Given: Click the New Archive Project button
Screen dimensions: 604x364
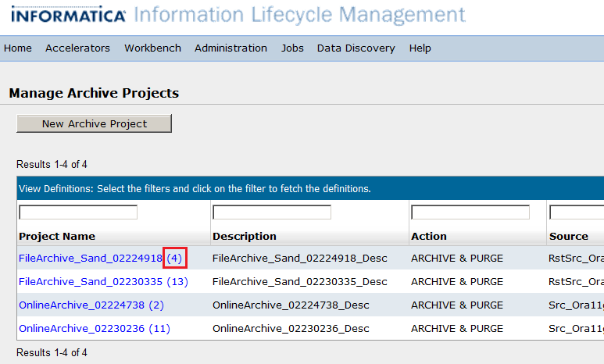Looking at the screenshot, I should click(x=94, y=123).
